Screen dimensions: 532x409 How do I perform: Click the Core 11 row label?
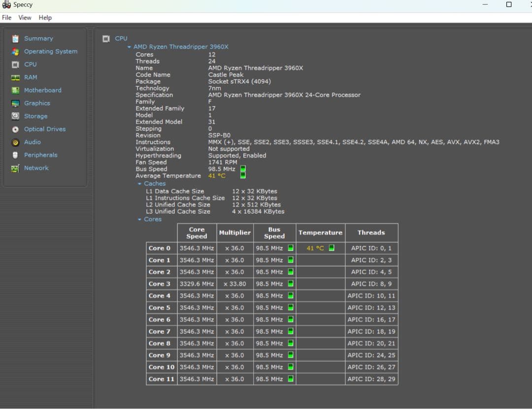(162, 379)
